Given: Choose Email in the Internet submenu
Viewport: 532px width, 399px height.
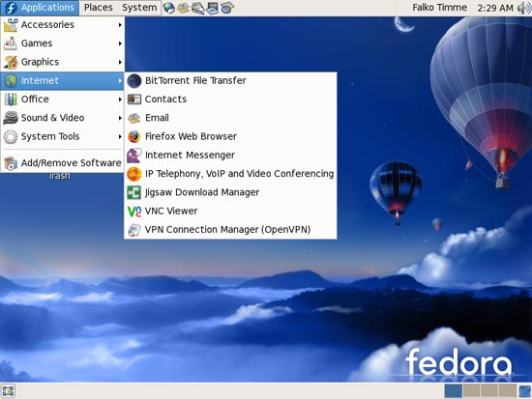Looking at the screenshot, I should 231,118.
